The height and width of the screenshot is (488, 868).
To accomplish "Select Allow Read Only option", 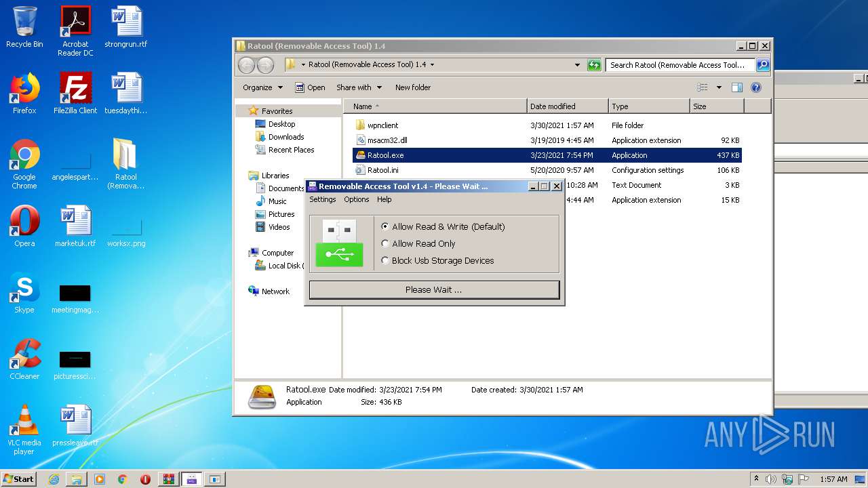I will tap(418, 243).
